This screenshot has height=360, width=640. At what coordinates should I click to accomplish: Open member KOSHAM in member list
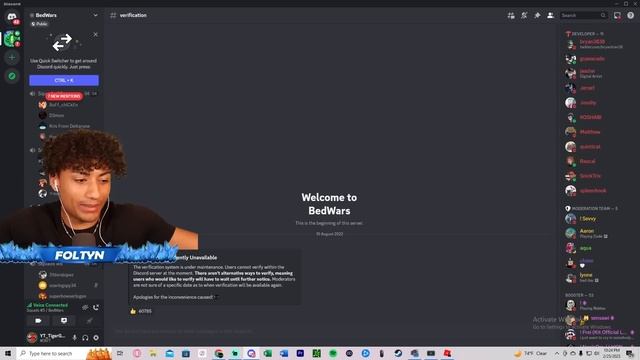[x=597, y=118]
